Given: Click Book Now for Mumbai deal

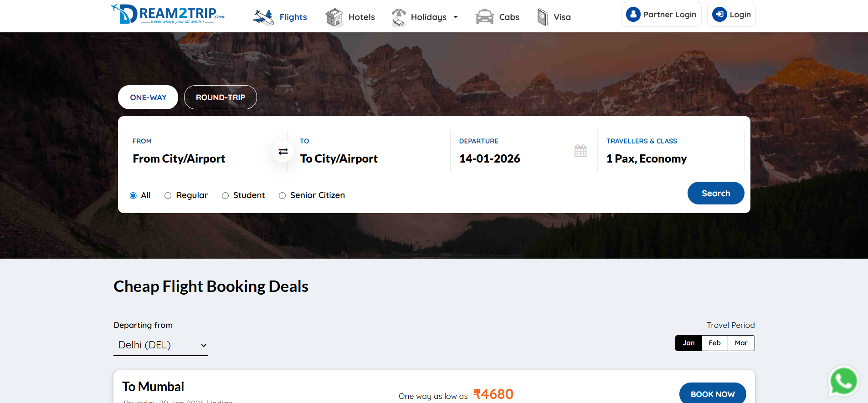Looking at the screenshot, I should point(712,394).
